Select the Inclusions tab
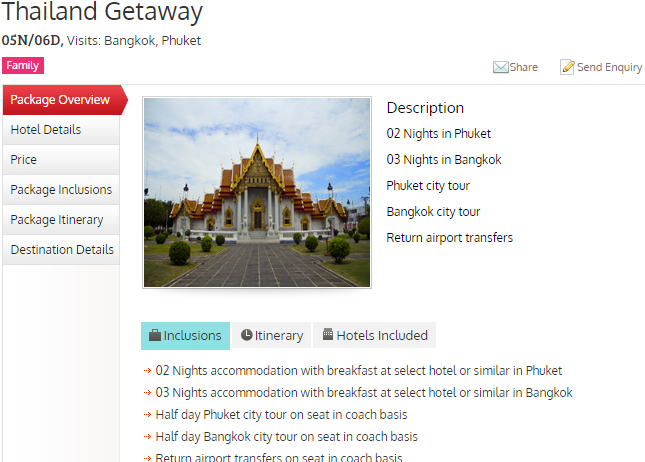Screen dimensions: 645x462 (185, 336)
